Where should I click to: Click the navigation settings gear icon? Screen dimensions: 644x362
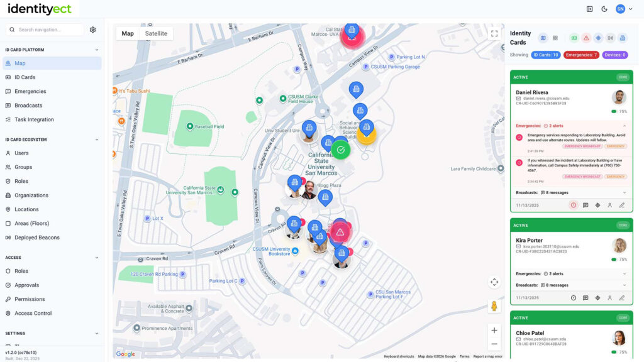tap(93, 30)
